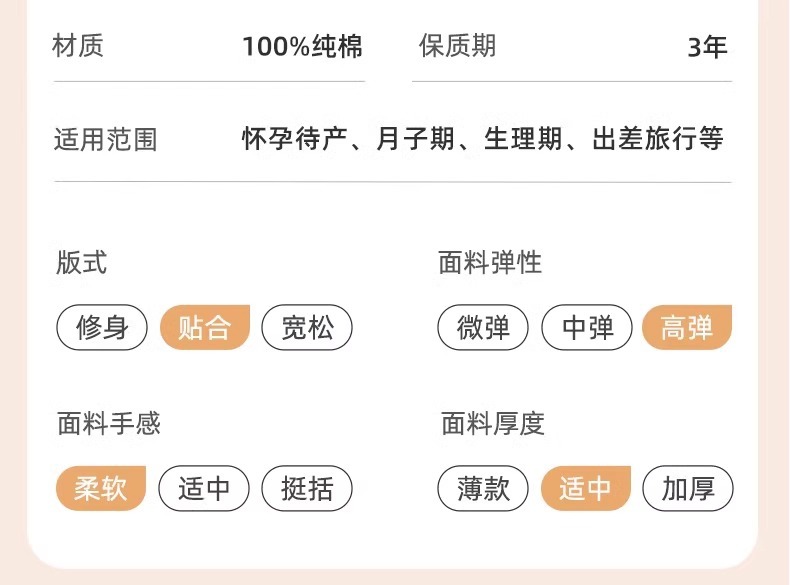Click the 面料手感 section heading
Image resolution: width=790 pixels, height=585 pixels.
tap(108, 424)
